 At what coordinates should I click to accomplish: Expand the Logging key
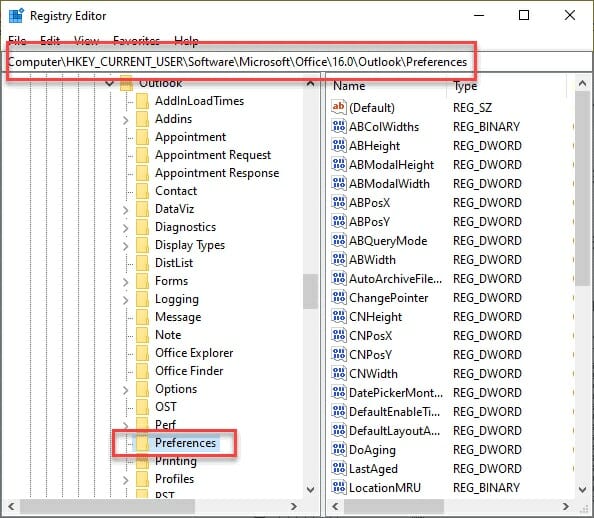(126, 300)
